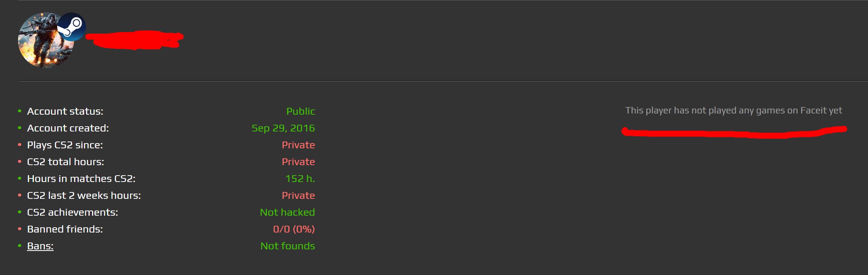Click the green bullet beside Account status

[20, 111]
